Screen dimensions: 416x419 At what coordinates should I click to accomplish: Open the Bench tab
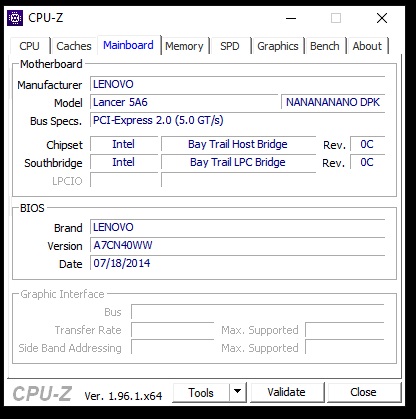(x=325, y=46)
